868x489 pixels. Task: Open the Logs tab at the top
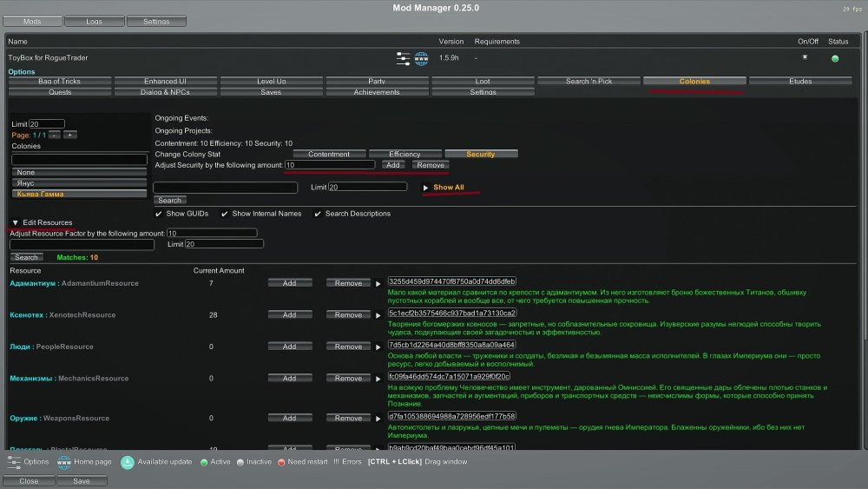[94, 22]
